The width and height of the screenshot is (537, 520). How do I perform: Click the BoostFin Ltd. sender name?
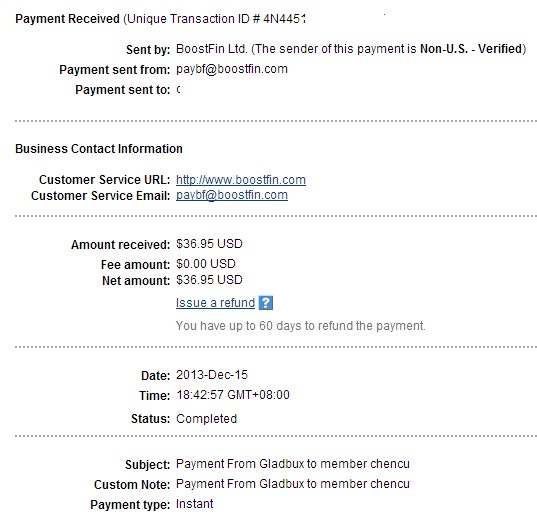point(211,49)
